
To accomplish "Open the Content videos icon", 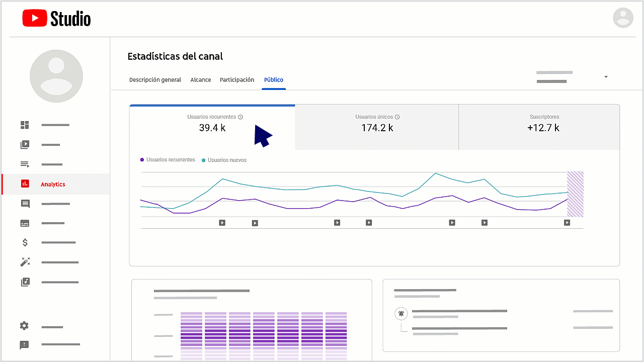I will [x=24, y=144].
